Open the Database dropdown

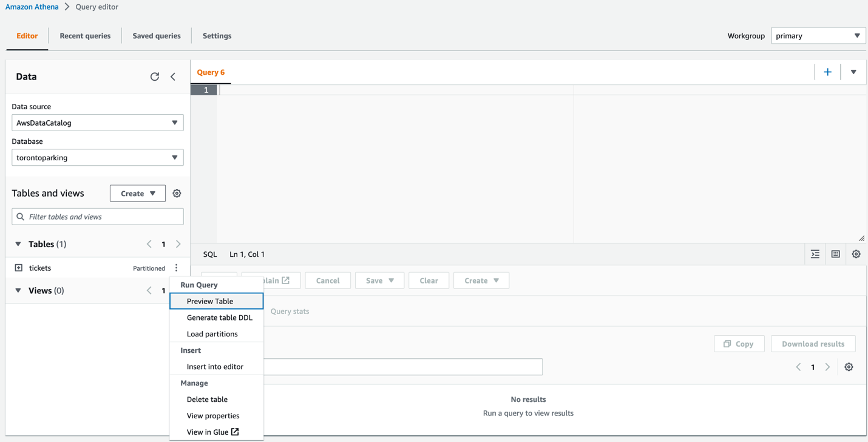[x=98, y=158]
